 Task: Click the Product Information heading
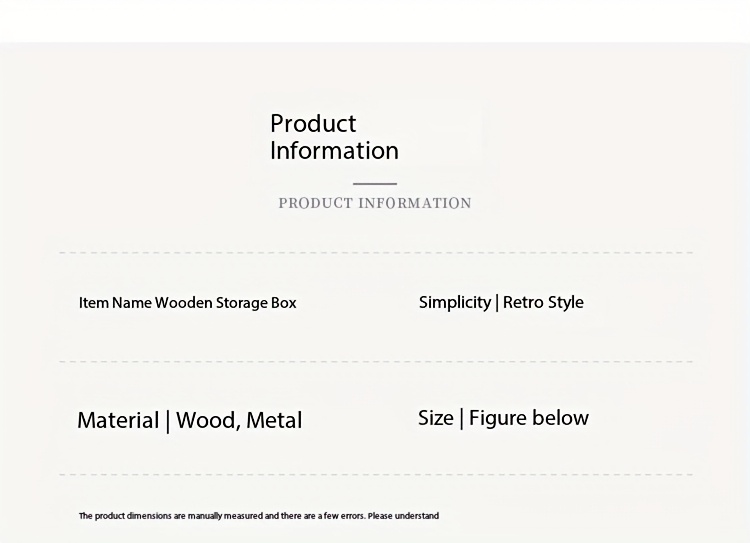tap(334, 137)
